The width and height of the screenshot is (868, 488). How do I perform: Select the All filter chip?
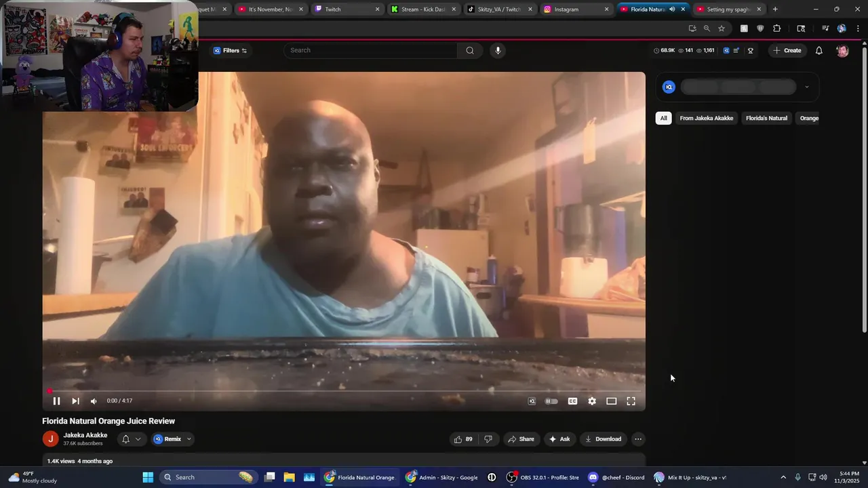click(x=663, y=118)
